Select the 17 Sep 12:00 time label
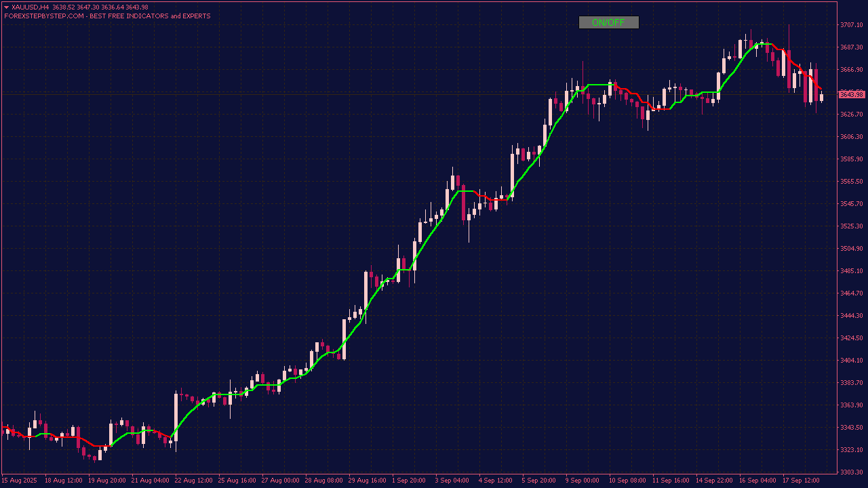868x488 pixels. 801,481
